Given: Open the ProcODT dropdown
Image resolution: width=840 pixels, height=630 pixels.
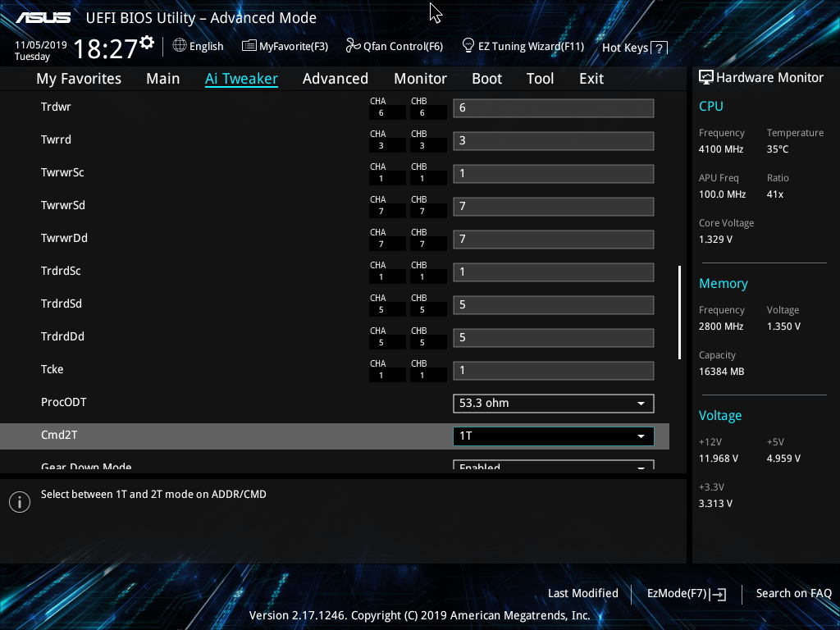Looking at the screenshot, I should [554, 404].
